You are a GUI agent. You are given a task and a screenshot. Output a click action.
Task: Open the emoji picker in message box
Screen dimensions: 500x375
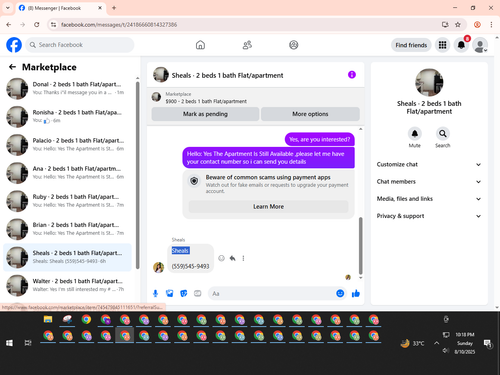340,293
